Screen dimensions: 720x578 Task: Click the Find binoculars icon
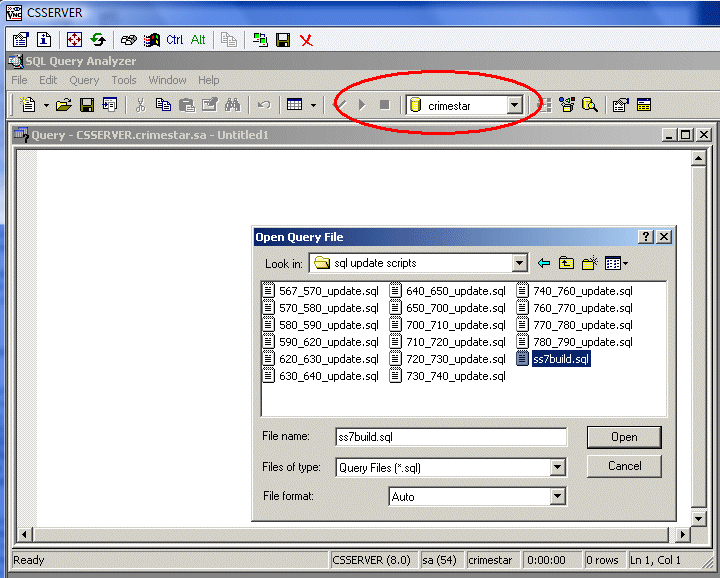click(232, 105)
